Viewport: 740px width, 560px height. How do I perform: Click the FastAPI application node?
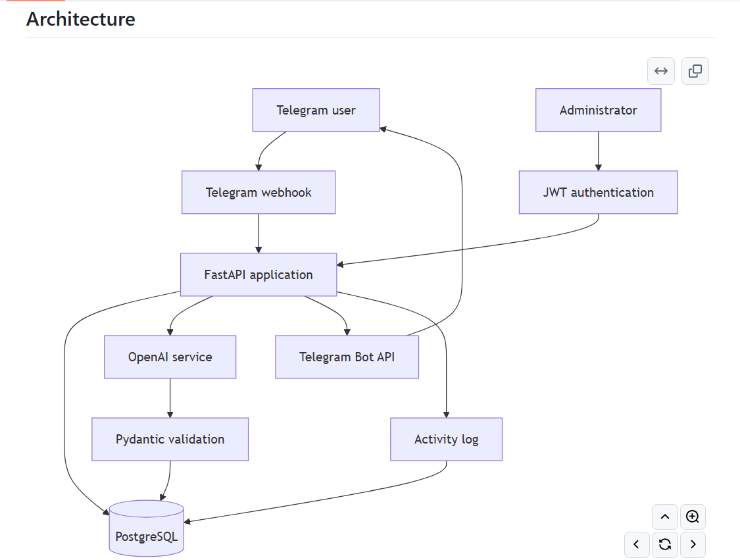(258, 275)
